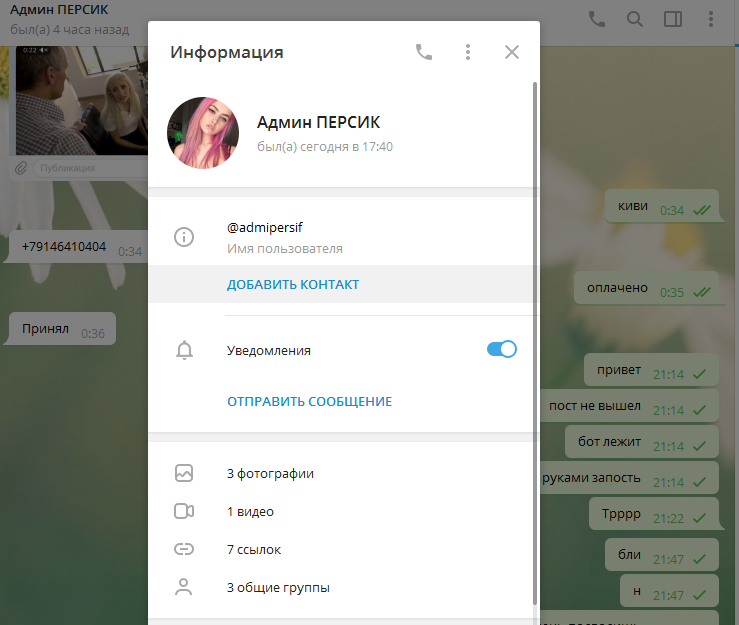Click the chat title Админ ПЕРСИК in header
The height and width of the screenshot is (625, 739).
coord(59,9)
